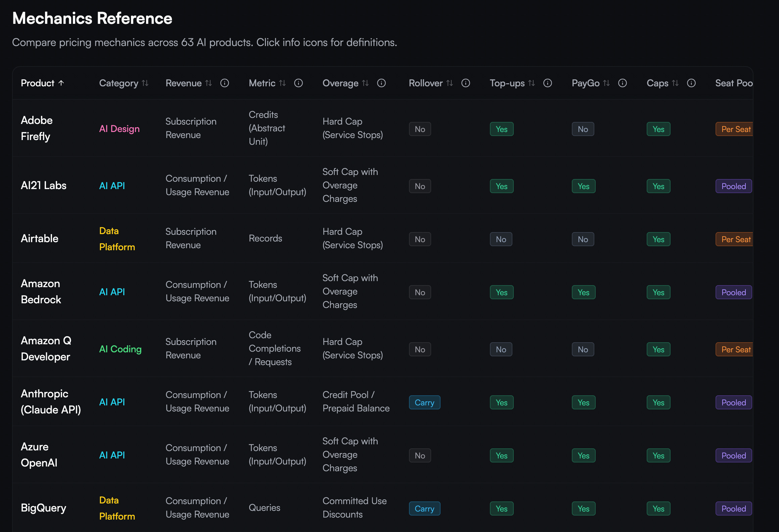Click the Carry badge for Anthropic row
Viewport: 779px width, 532px height.
(424, 402)
